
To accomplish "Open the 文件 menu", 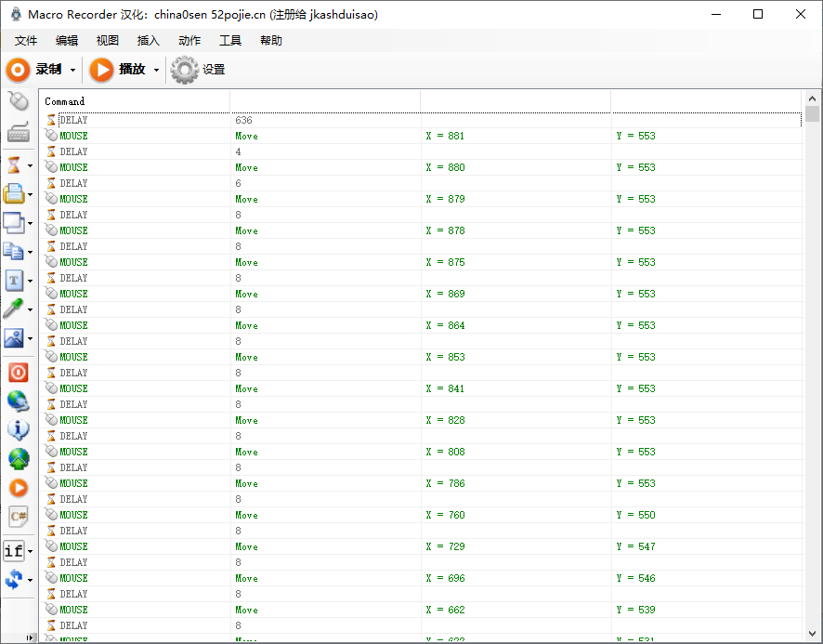I will [x=26, y=41].
